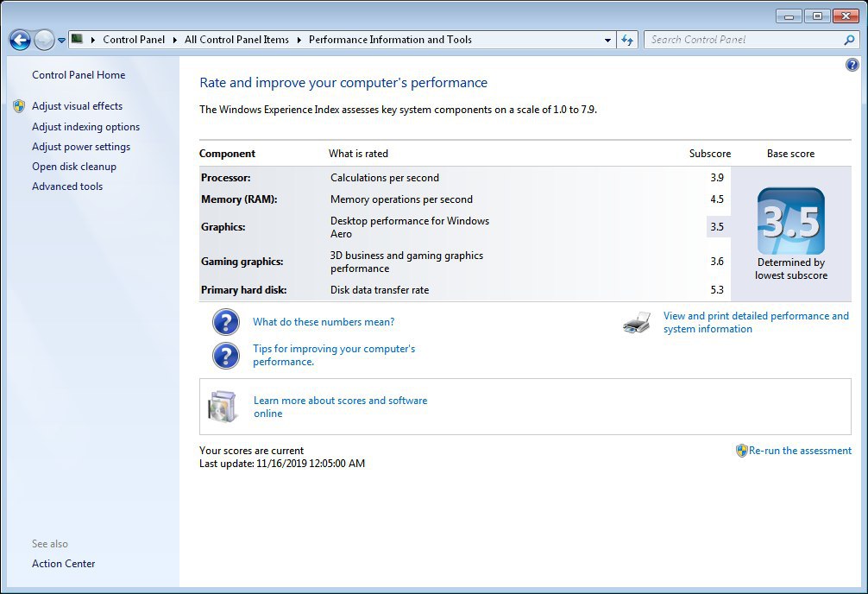Open What do these numbers mean link
This screenshot has width=868, height=594.
[x=324, y=322]
